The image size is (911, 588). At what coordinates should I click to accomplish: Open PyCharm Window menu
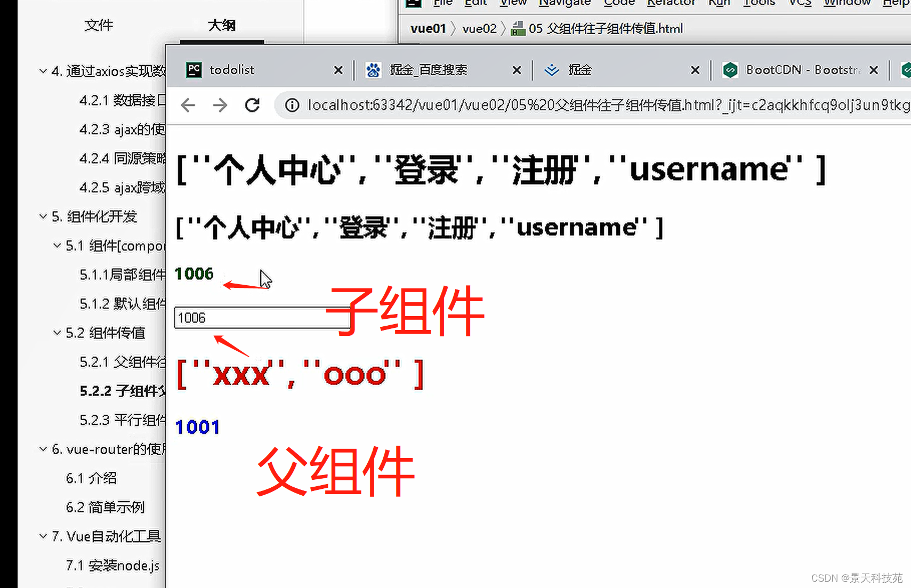[x=847, y=3]
